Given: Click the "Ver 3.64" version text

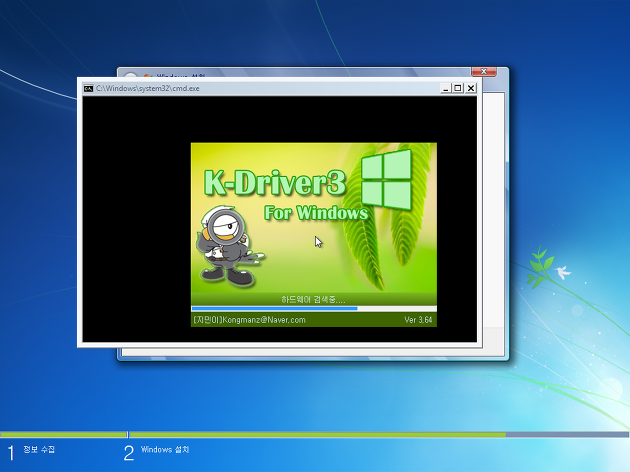Looking at the screenshot, I should coord(418,320).
